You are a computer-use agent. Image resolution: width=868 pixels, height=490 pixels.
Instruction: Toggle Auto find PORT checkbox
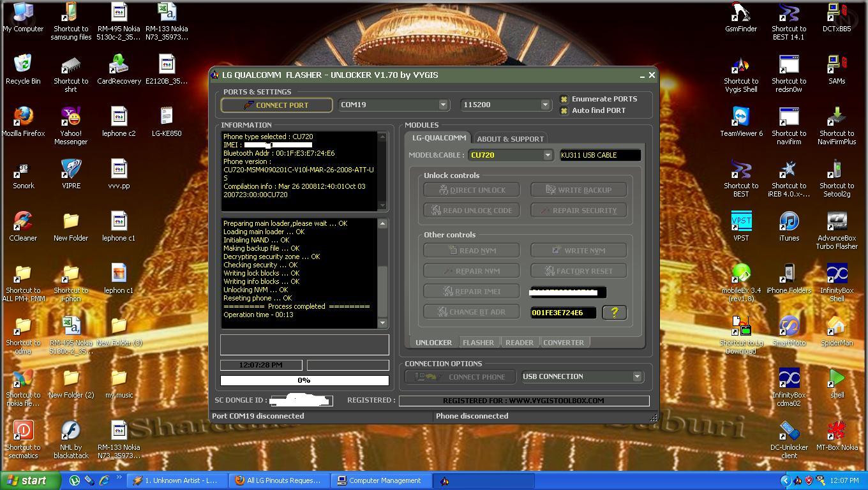[x=564, y=110]
